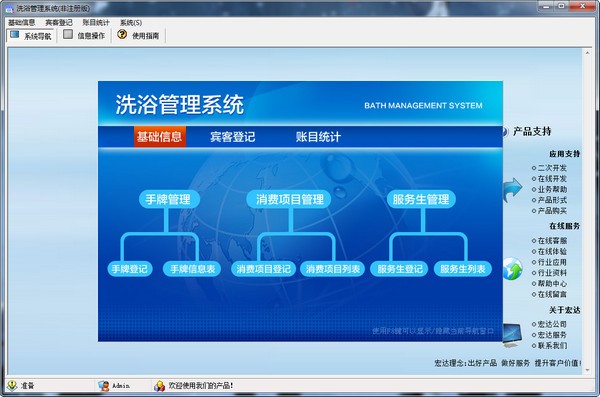The width and height of the screenshot is (600, 397).
Task: Select the 基础信息 tab in the blue panel
Action: click(x=160, y=136)
